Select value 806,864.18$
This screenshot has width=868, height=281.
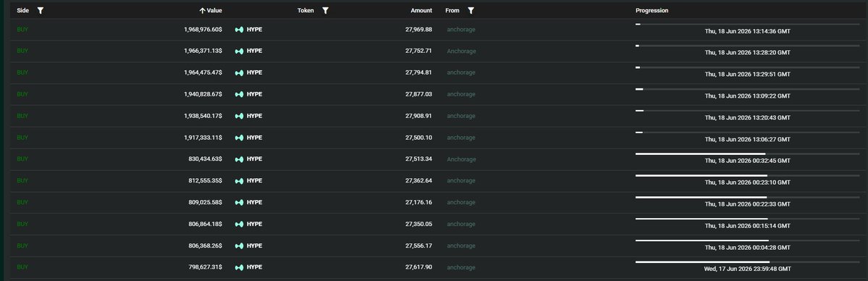[206, 224]
